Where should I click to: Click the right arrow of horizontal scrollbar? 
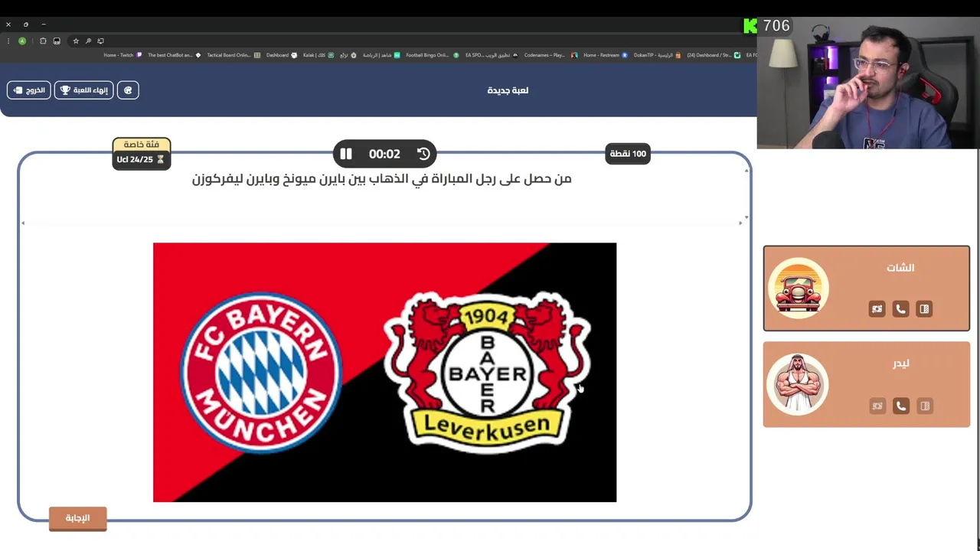(x=740, y=223)
